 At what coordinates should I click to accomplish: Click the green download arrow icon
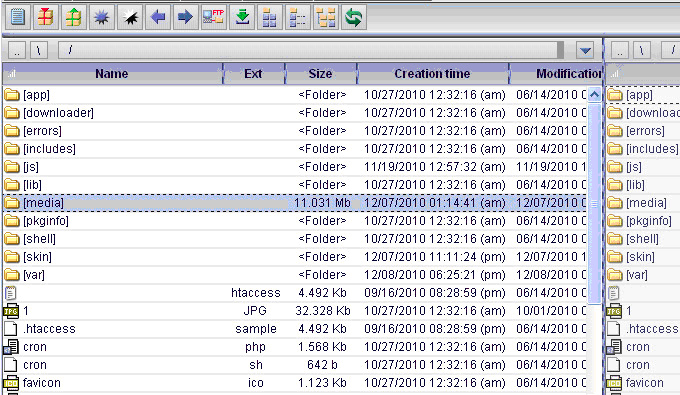coord(242,17)
